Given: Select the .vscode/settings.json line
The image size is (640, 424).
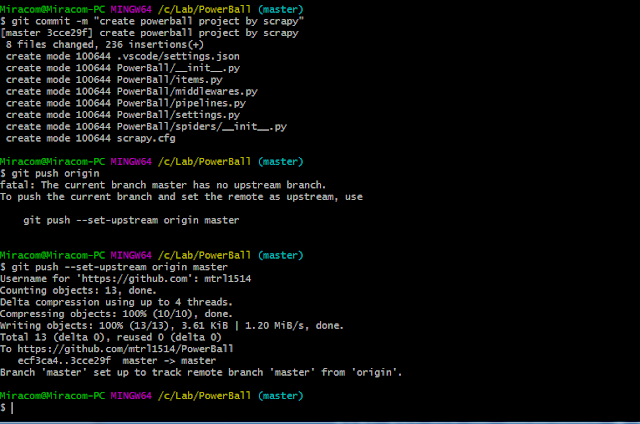Looking at the screenshot, I should pos(122,56).
